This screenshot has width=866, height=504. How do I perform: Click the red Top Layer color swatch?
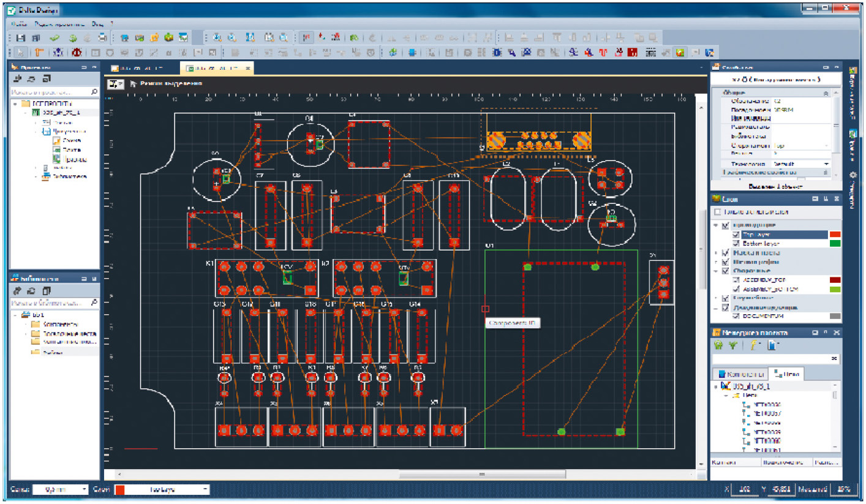(x=834, y=235)
